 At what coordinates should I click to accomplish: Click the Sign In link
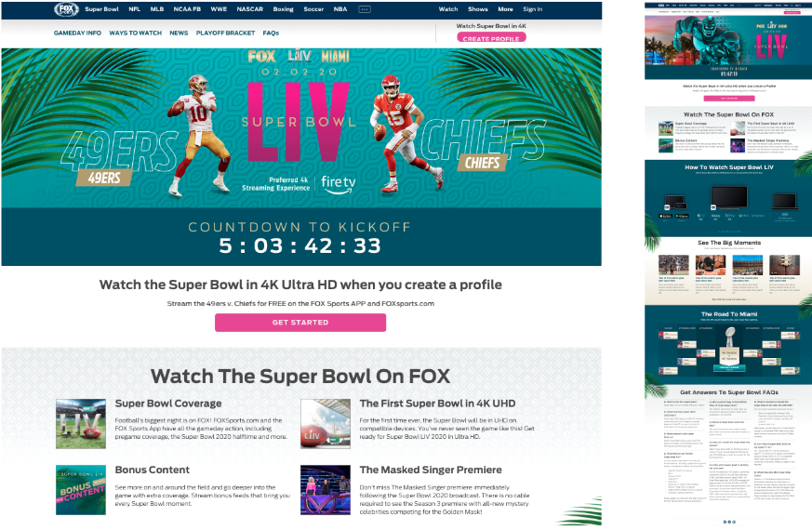[x=532, y=9]
